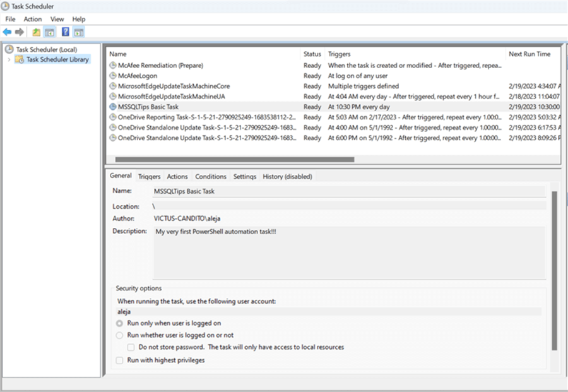Click the Author value VICTUS-CANDITO\aleja
This screenshot has height=392, width=568.
pyautogui.click(x=187, y=218)
